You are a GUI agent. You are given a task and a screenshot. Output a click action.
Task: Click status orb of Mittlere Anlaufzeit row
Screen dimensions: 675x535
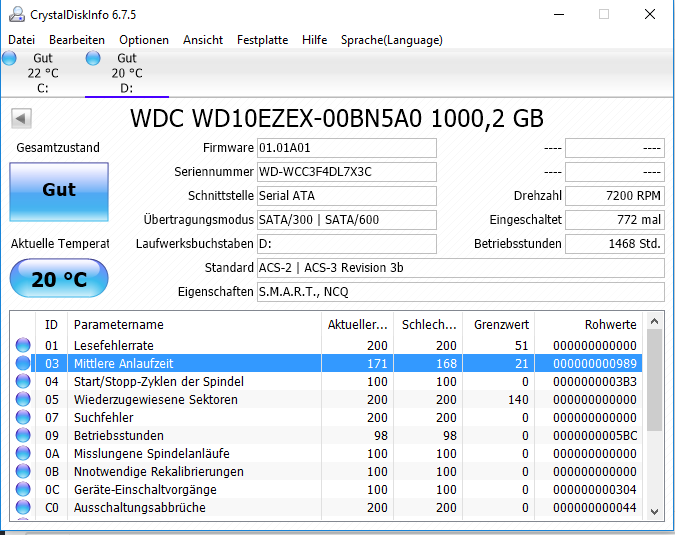pos(23,363)
